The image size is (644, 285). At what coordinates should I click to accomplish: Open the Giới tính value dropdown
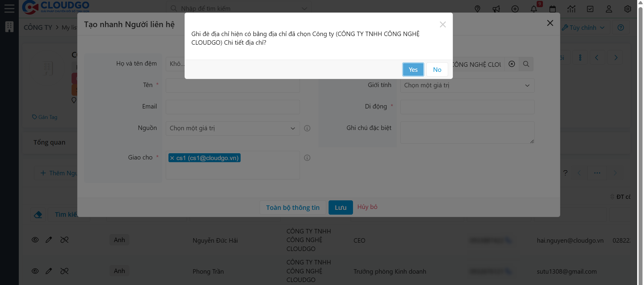pos(467,85)
